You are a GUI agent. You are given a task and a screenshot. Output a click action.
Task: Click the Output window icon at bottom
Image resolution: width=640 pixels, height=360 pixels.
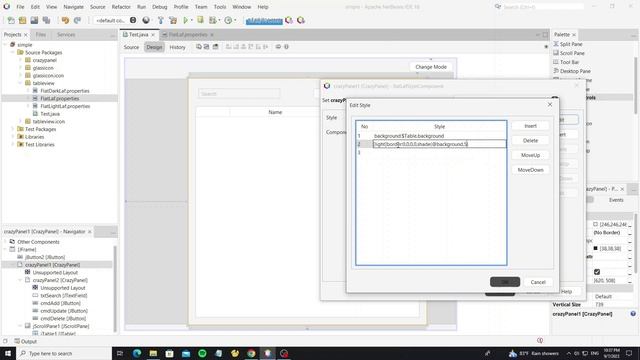pos(17,341)
